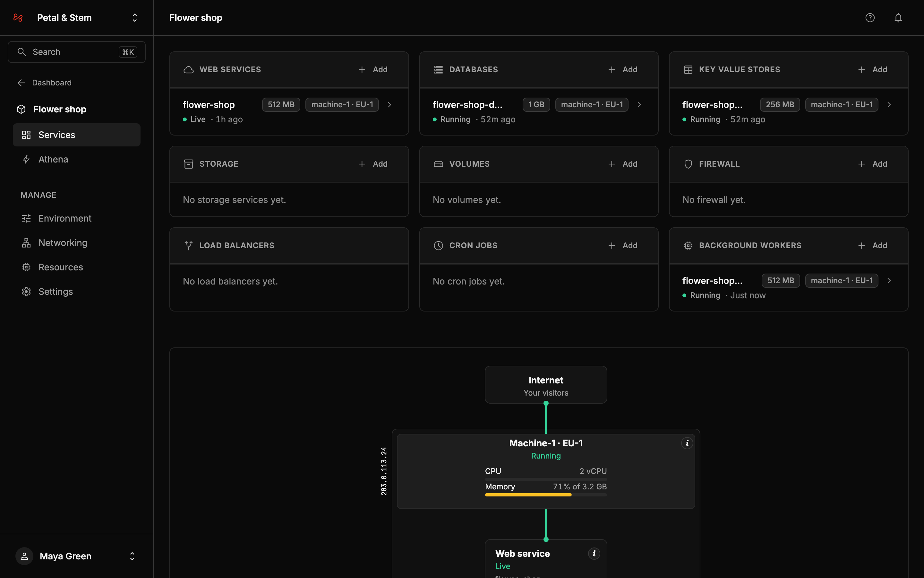Screen dimensions: 924x578
Task: Click the Key Value Stores table icon
Action: [688, 70]
